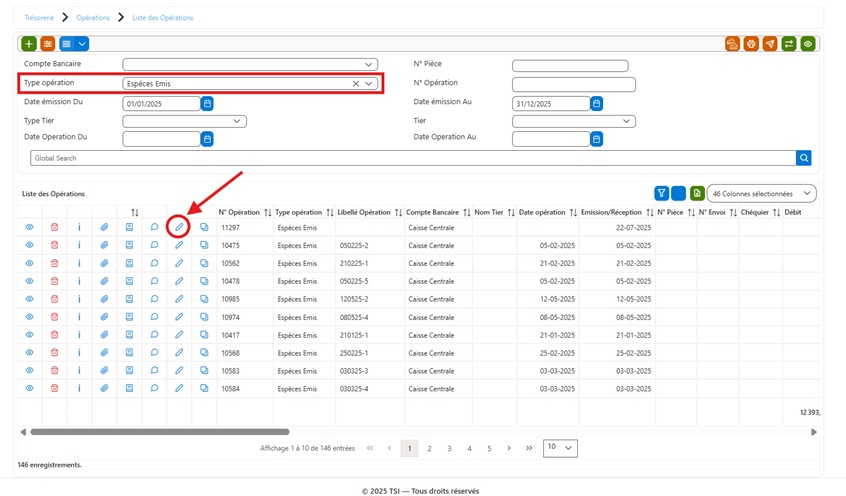Delete operation 10584 with trash icon
Image resolution: width=846 pixels, height=496 pixels.
coord(54,388)
